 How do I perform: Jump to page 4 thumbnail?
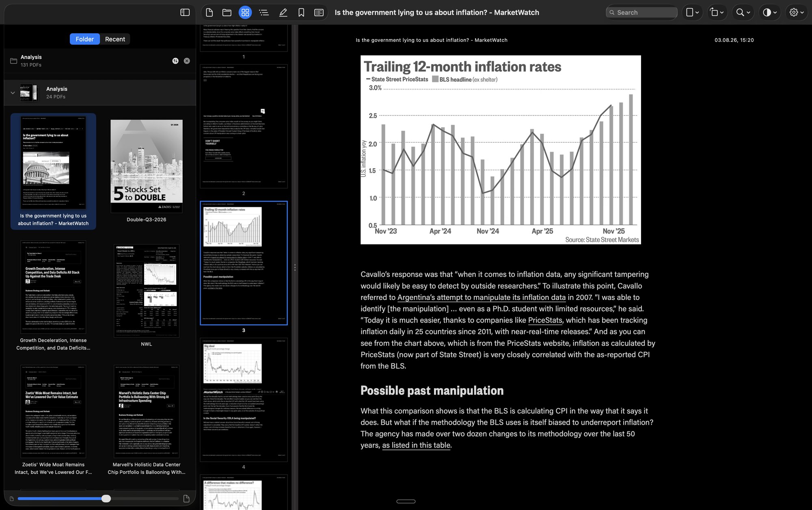point(244,400)
